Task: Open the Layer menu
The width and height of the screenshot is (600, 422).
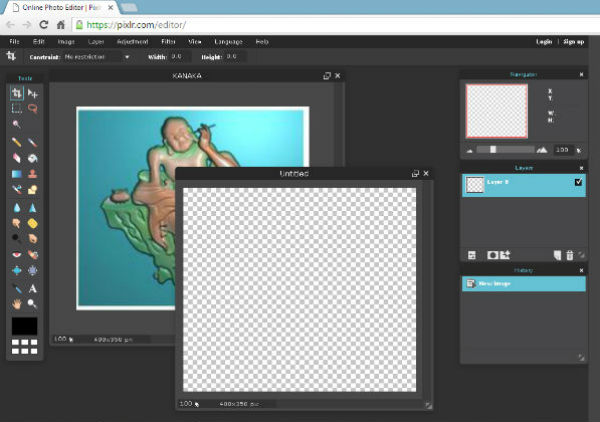Action: (96, 42)
